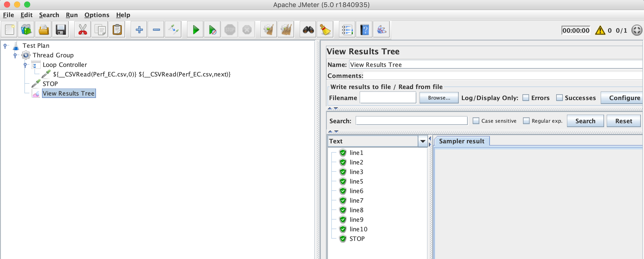Click the Search text input field
The width and height of the screenshot is (644, 259).
coord(412,121)
